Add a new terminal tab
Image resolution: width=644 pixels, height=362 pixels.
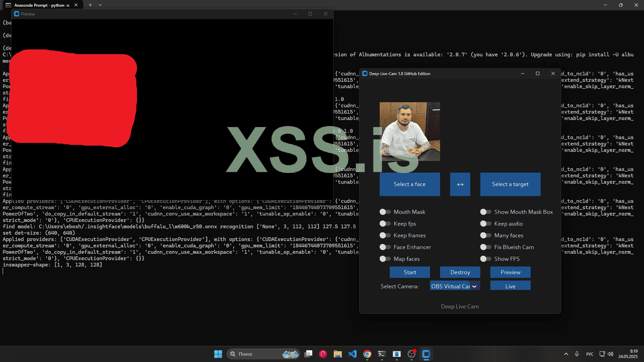(90, 5)
